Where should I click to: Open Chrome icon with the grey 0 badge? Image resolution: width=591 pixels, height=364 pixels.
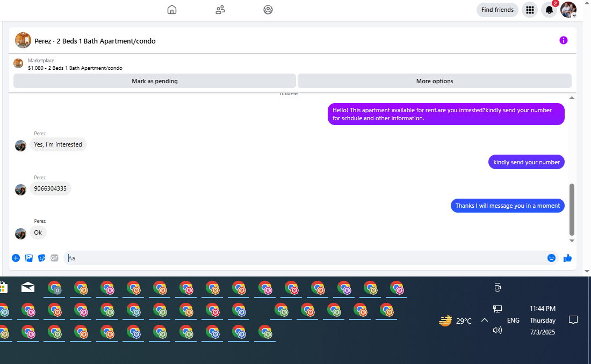click(x=55, y=288)
